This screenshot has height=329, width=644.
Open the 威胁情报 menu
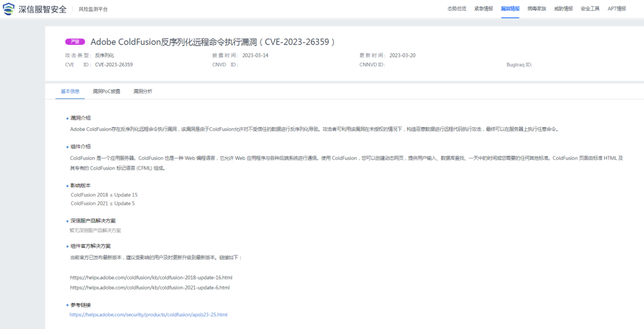point(563,8)
